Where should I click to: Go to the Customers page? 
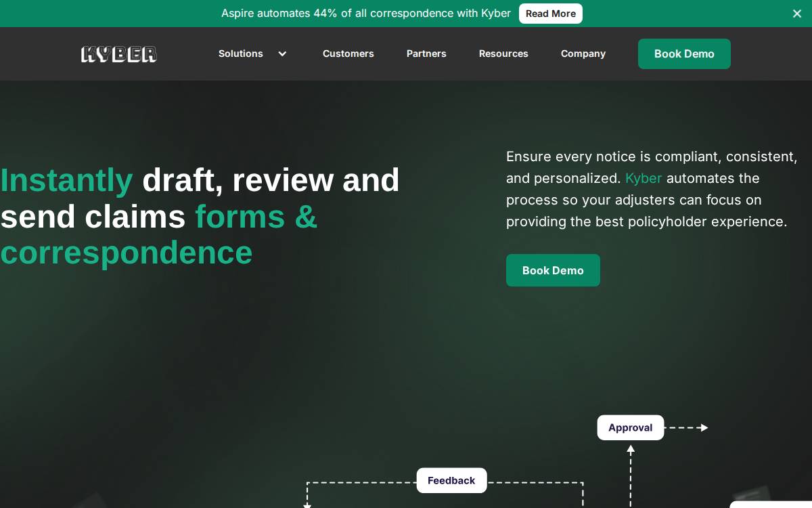click(x=348, y=54)
